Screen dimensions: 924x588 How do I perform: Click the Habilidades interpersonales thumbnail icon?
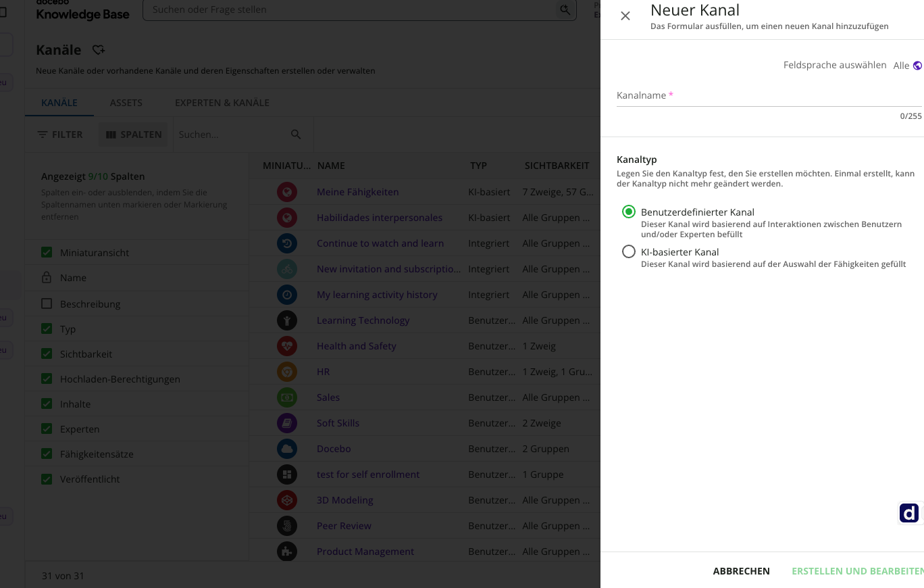tap(287, 218)
